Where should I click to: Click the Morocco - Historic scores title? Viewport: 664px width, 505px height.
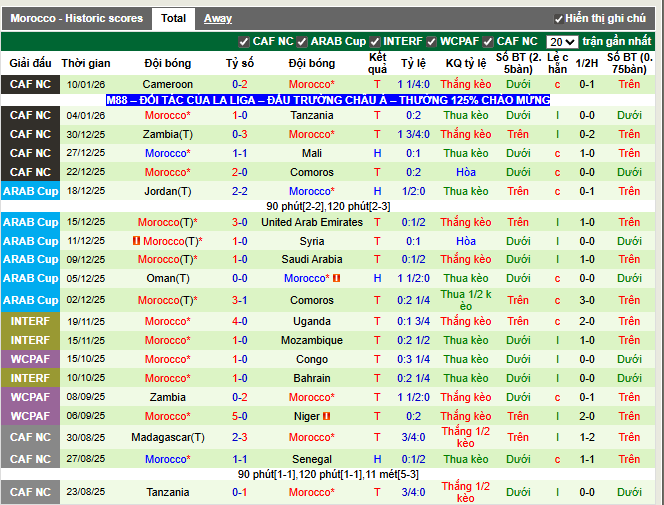tap(77, 19)
